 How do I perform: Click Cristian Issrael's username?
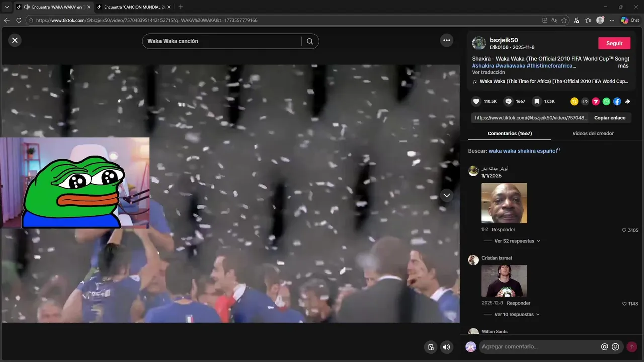click(x=497, y=258)
